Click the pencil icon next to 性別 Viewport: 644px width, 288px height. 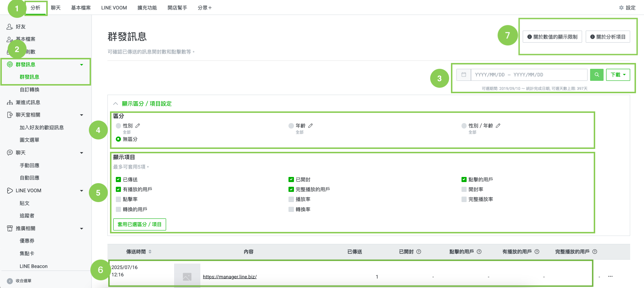click(x=138, y=126)
